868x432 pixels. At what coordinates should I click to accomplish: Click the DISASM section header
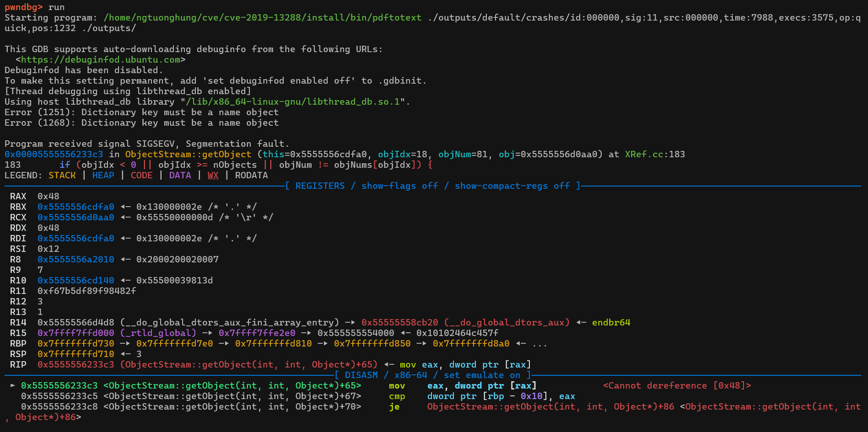[x=361, y=375]
